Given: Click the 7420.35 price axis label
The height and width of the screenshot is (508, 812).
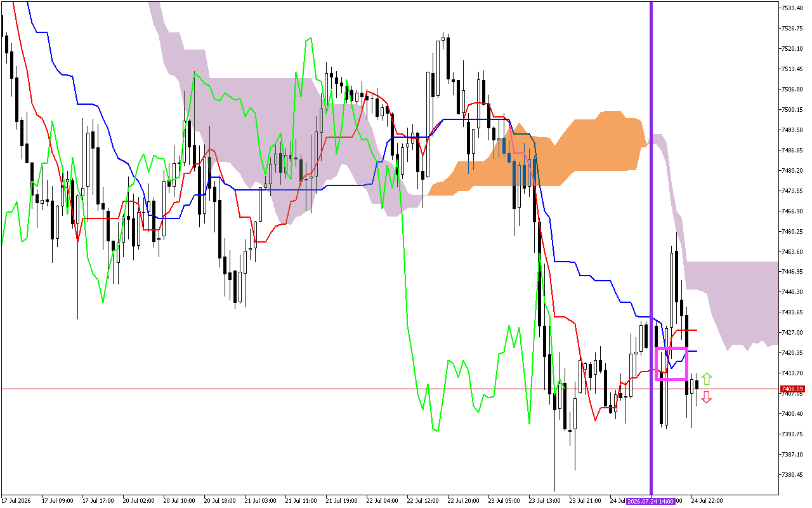Looking at the screenshot, I should coord(793,353).
